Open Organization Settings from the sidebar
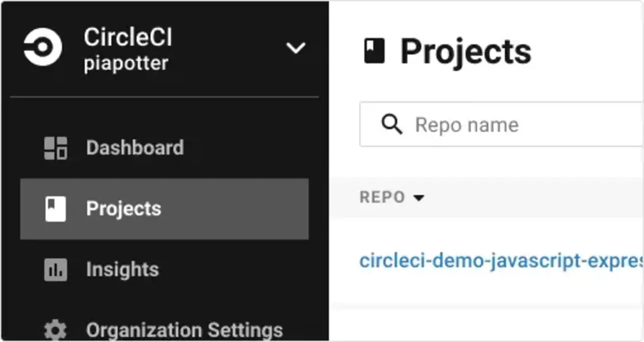644x342 pixels. click(184, 330)
